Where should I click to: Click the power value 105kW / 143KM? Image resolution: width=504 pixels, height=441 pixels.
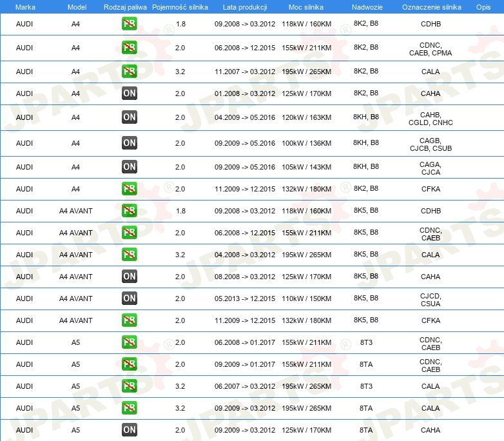click(306, 167)
